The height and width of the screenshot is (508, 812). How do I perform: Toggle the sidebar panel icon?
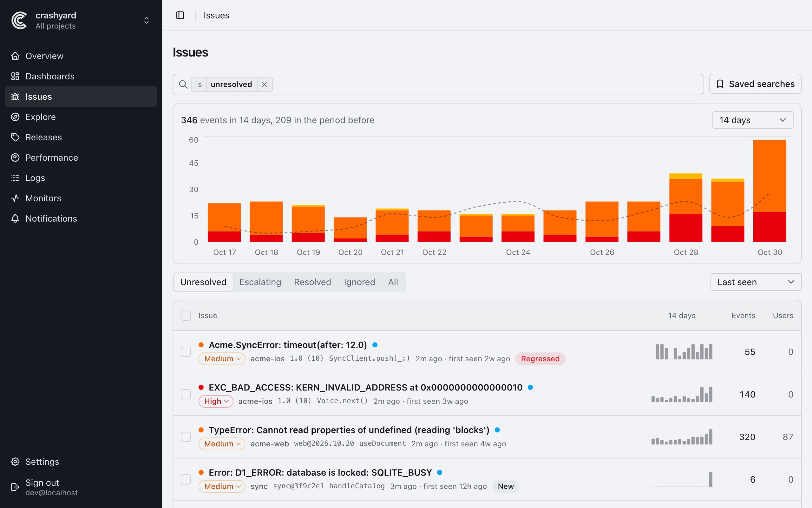coord(180,16)
